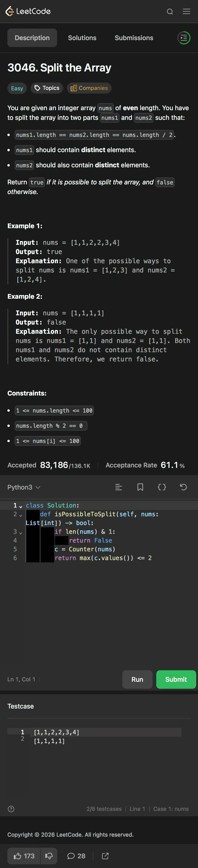Screen dimensions: 198x868
Task: Reset code with the undo arrow icon
Action: 183,487
